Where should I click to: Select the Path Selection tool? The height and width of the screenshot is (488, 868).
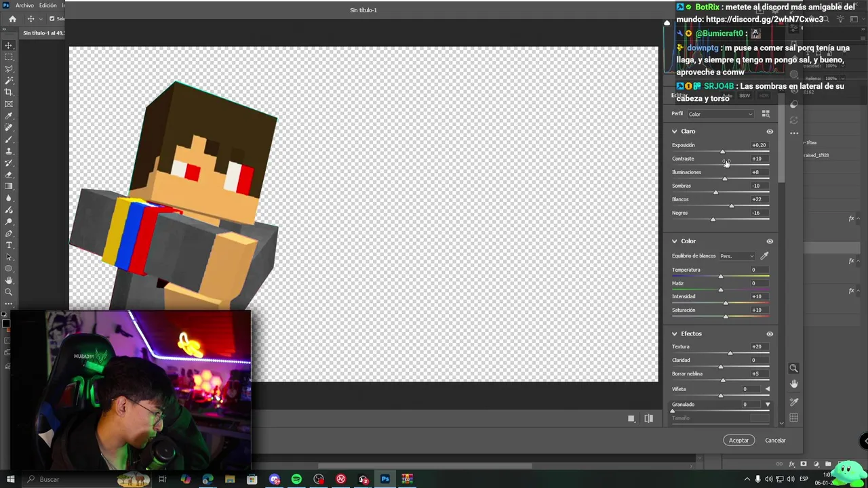[x=9, y=257]
